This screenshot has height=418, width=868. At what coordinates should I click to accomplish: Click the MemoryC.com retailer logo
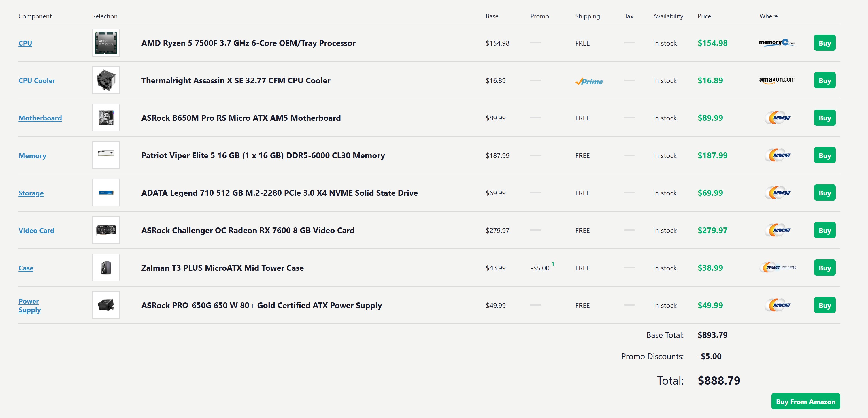pyautogui.click(x=777, y=43)
